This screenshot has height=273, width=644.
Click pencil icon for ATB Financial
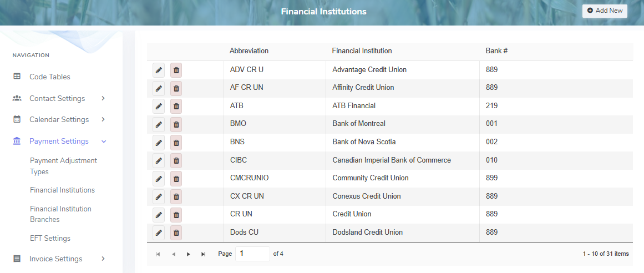159,106
